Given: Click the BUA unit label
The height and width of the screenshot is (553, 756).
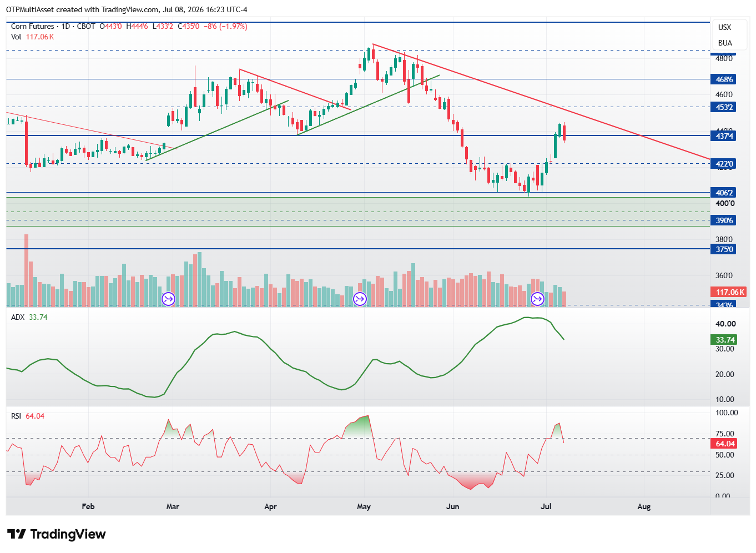Looking at the screenshot, I should pos(725,43).
